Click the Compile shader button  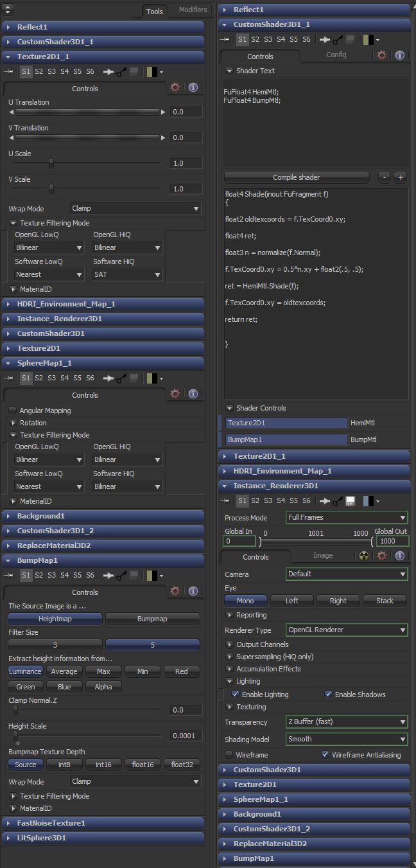coord(297,177)
